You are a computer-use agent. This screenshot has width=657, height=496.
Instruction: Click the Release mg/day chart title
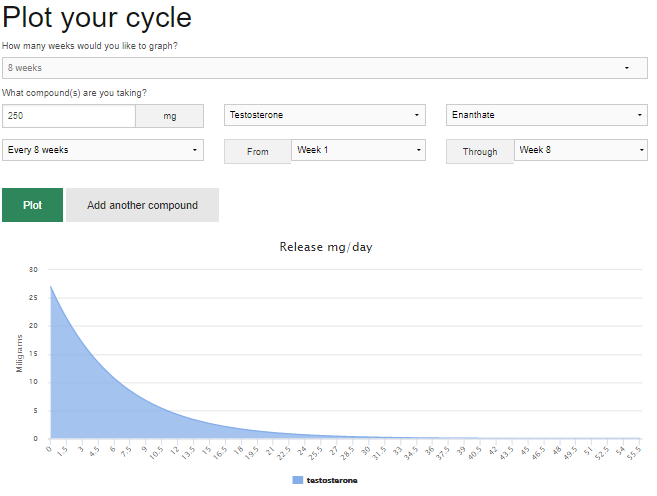[326, 247]
